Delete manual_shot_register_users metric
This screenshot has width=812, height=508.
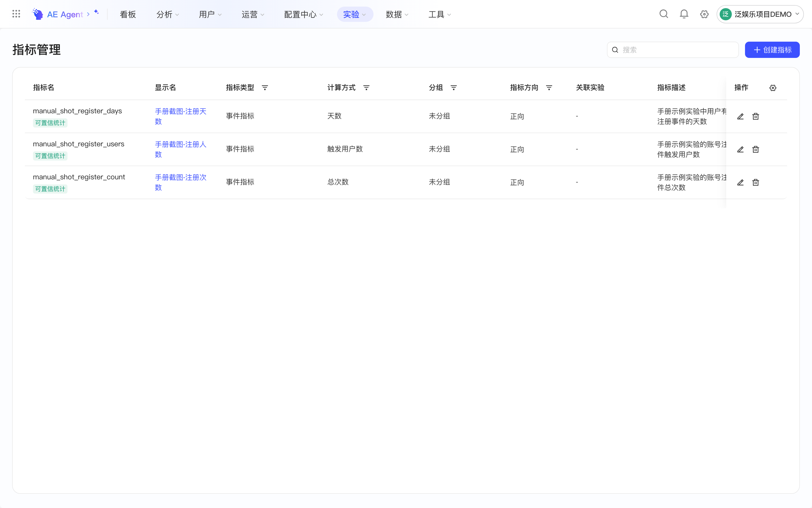coord(756,149)
